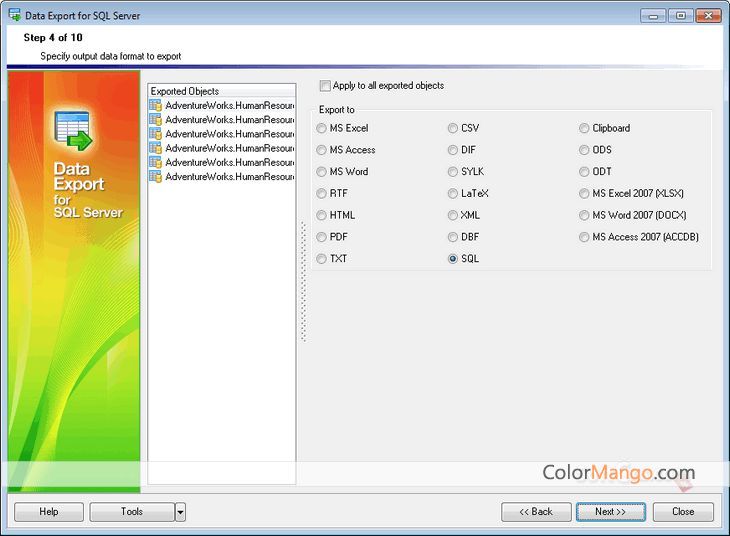This screenshot has height=536, width=730.
Task: Choose PDF as export format
Action: tap(321, 237)
